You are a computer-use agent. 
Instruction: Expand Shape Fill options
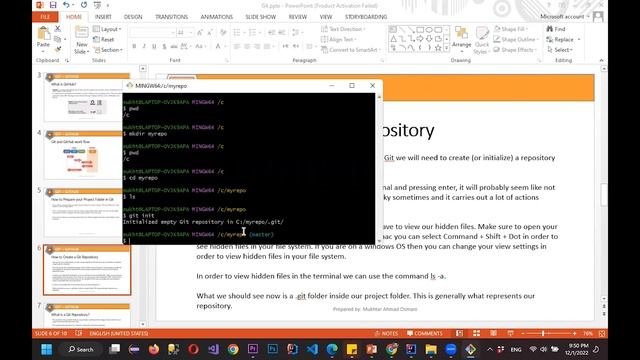(511, 29)
